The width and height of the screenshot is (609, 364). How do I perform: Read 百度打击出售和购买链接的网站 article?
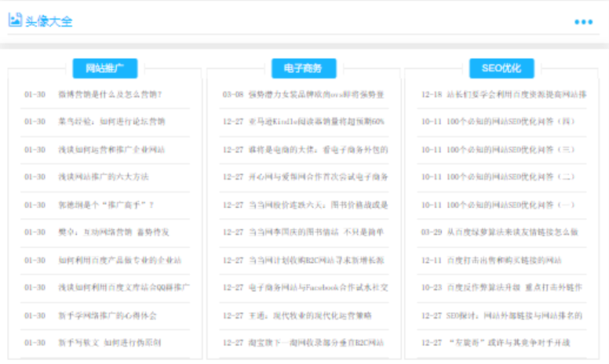coord(504,260)
